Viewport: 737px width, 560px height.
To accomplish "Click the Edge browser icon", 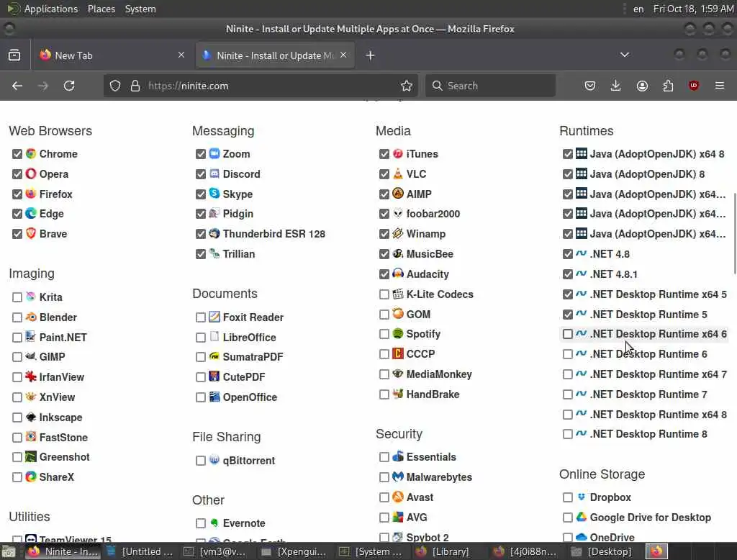I will click(31, 214).
